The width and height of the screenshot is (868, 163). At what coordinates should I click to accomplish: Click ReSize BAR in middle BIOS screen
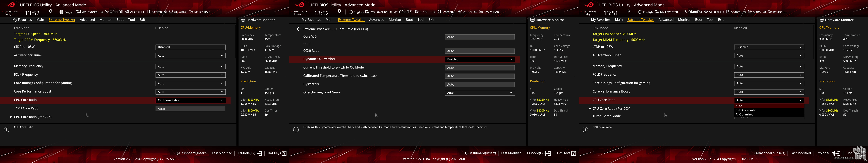489,12
